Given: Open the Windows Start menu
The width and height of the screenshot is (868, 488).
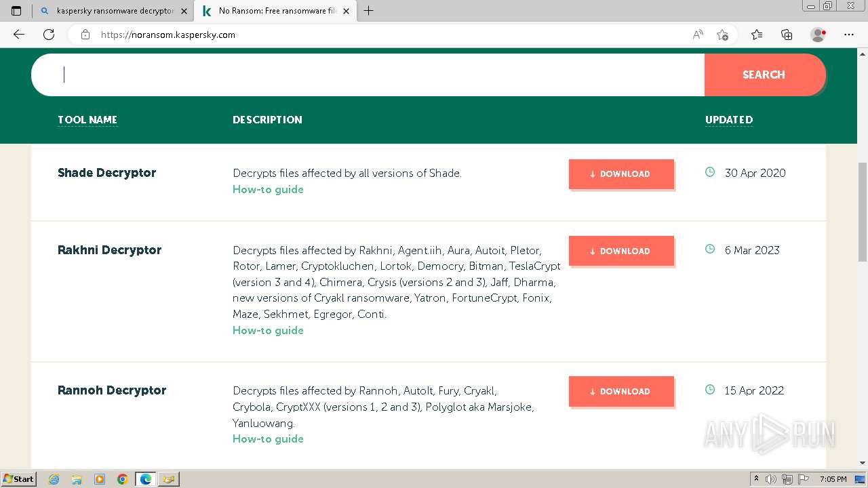Looking at the screenshot, I should coord(18,479).
